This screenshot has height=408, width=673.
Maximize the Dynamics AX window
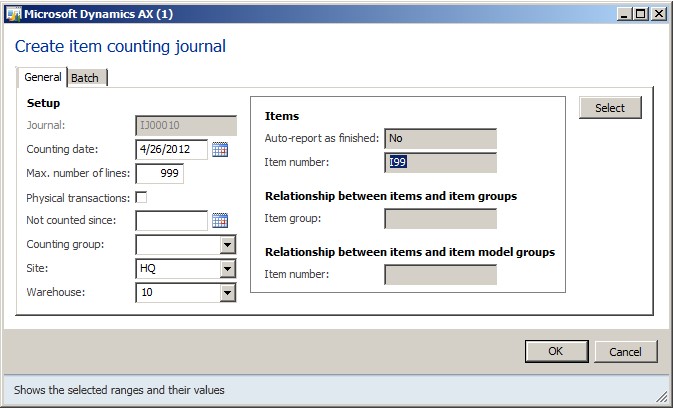point(640,14)
